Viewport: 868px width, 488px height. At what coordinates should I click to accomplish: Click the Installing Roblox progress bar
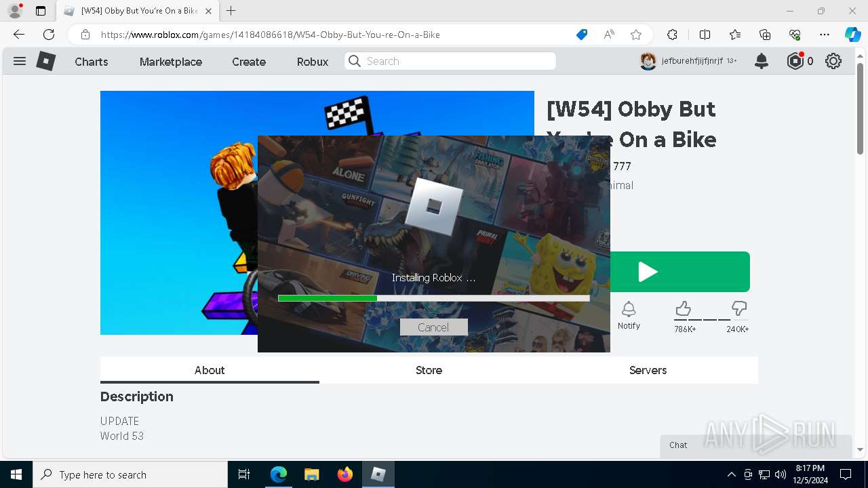[x=434, y=298]
